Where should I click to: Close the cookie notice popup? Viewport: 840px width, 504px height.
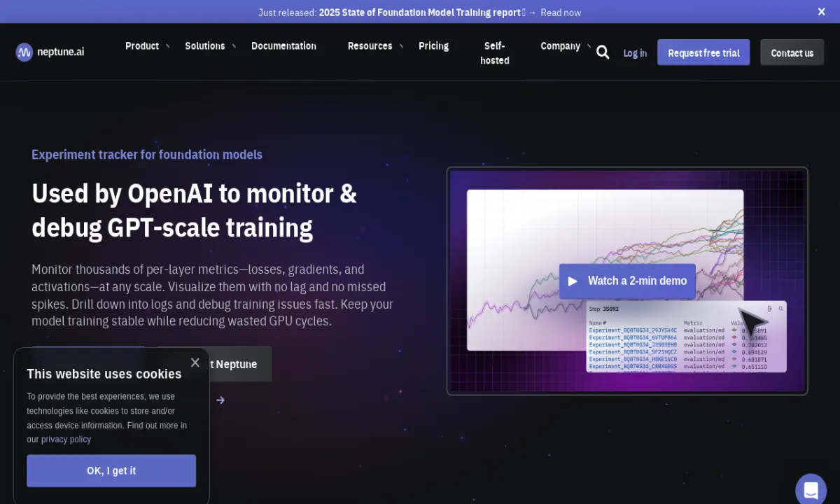pos(195,363)
